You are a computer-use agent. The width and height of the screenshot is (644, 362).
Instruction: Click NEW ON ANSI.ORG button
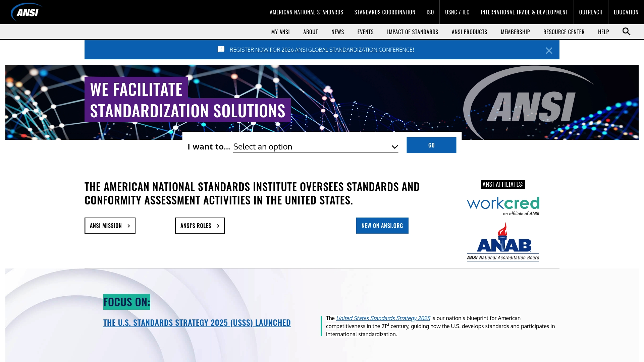382,226
